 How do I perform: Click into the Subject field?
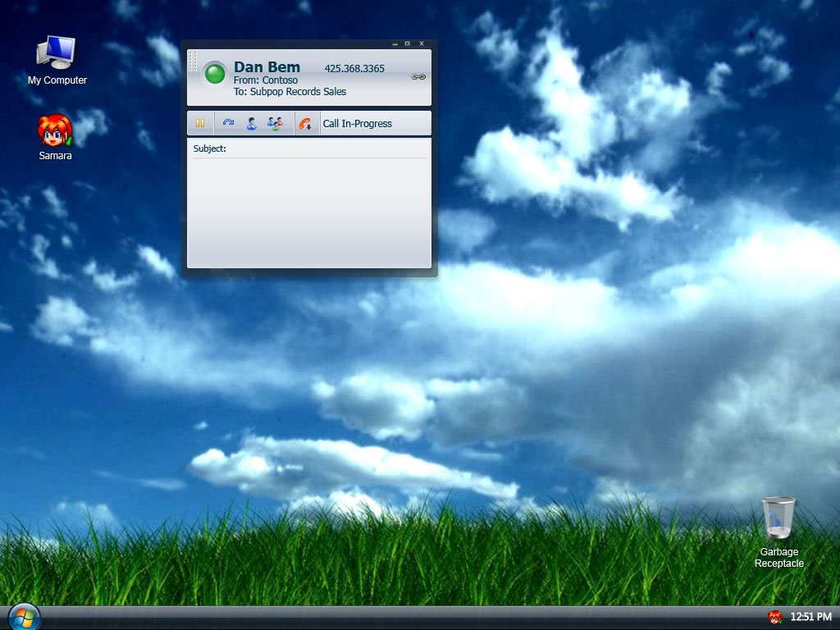click(x=309, y=148)
